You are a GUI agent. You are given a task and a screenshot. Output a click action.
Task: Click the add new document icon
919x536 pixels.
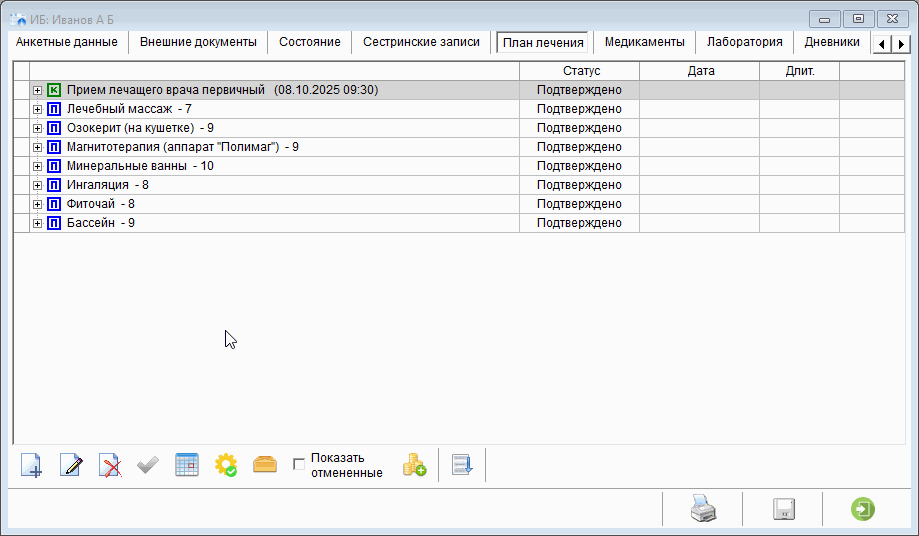click(31, 465)
